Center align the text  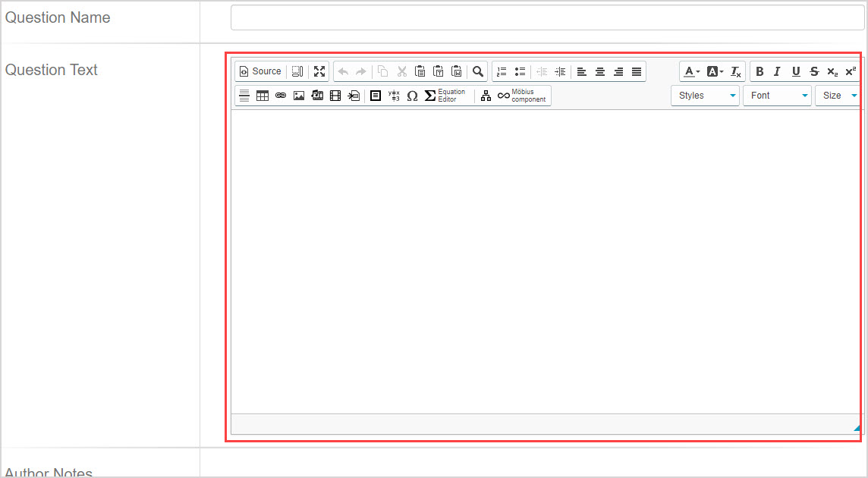coord(600,71)
